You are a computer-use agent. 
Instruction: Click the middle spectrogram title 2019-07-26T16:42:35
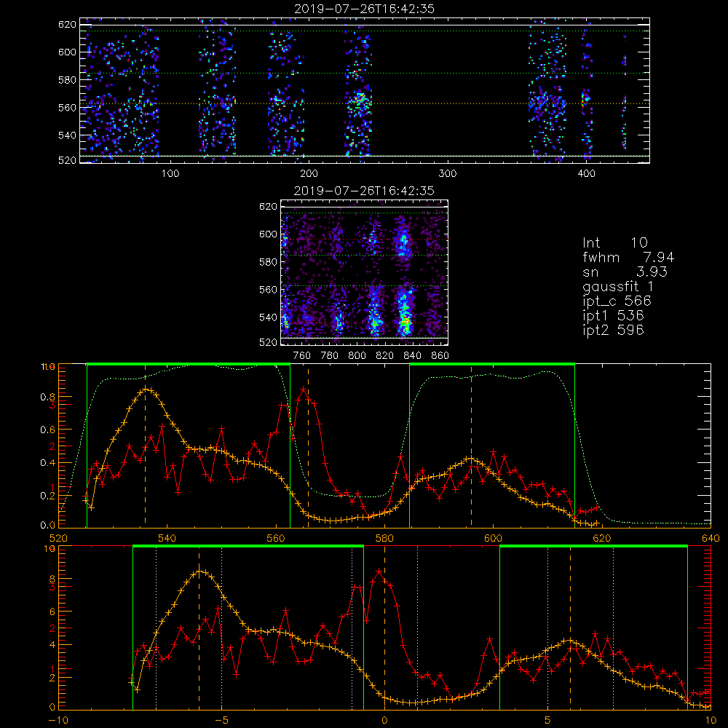coord(364,191)
